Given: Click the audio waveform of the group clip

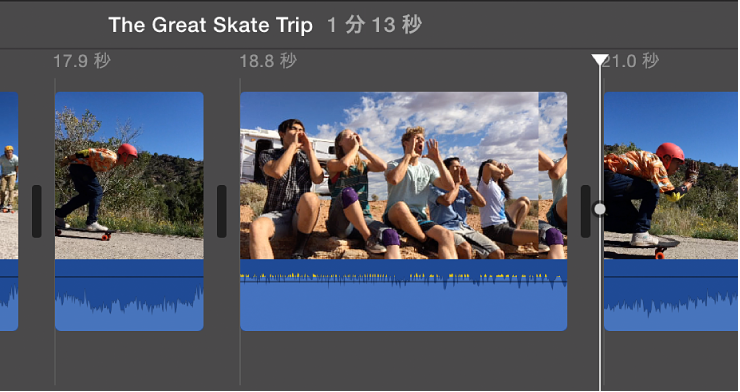Looking at the screenshot, I should click(404, 295).
